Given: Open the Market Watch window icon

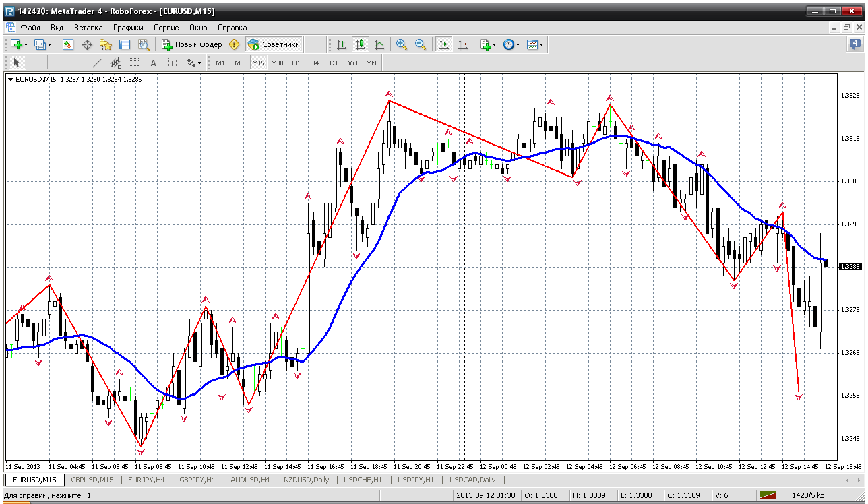Looking at the screenshot, I should point(68,44).
